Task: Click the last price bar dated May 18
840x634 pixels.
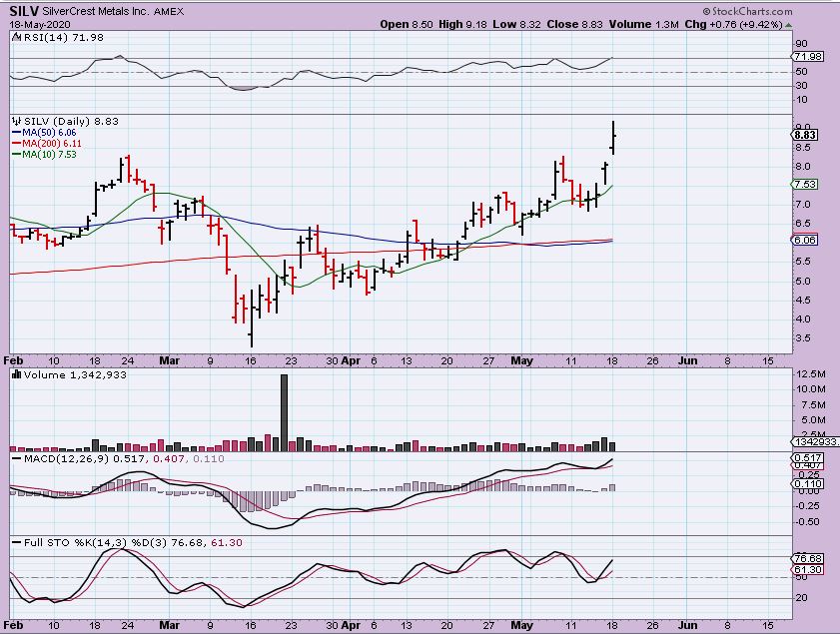Action: [x=613, y=137]
